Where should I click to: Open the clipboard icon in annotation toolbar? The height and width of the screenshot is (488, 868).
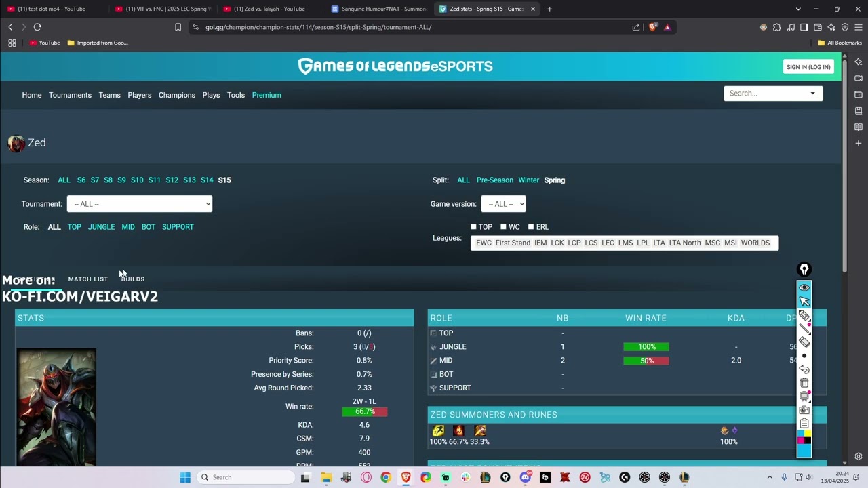pos(804,424)
